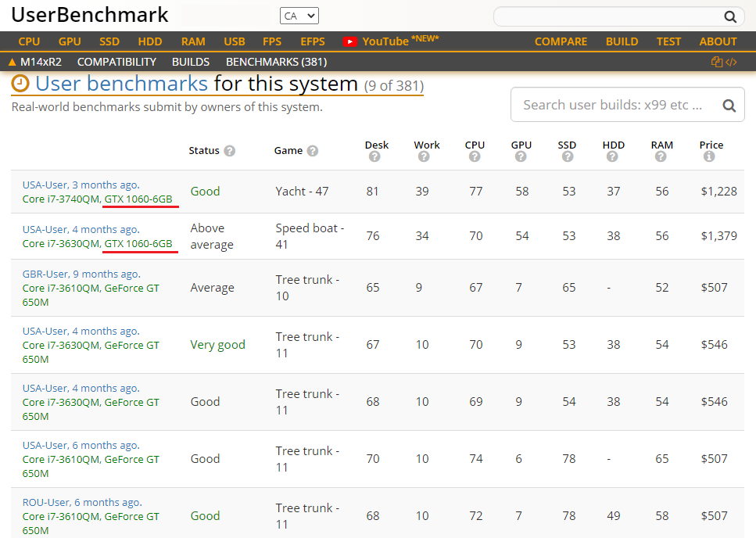Screen dimensions: 756x538
Task: Open ROU-User, 6 months ago benchmark
Action: click(x=82, y=503)
